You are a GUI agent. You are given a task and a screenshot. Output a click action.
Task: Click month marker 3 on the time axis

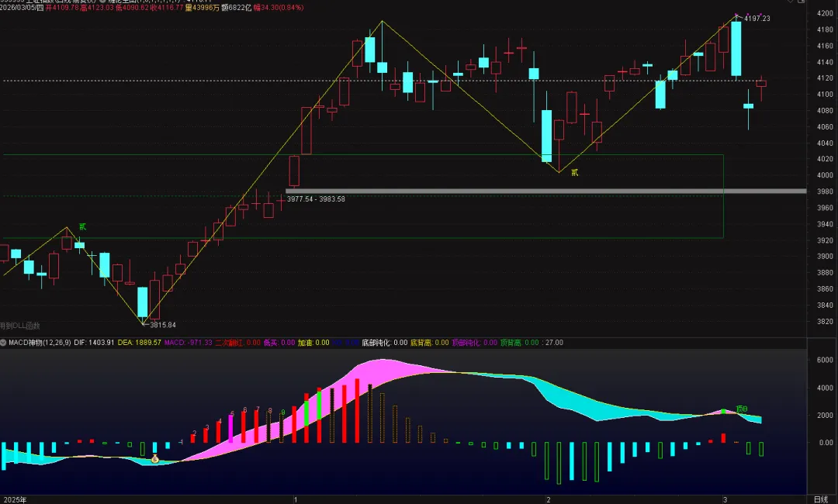(x=725, y=499)
